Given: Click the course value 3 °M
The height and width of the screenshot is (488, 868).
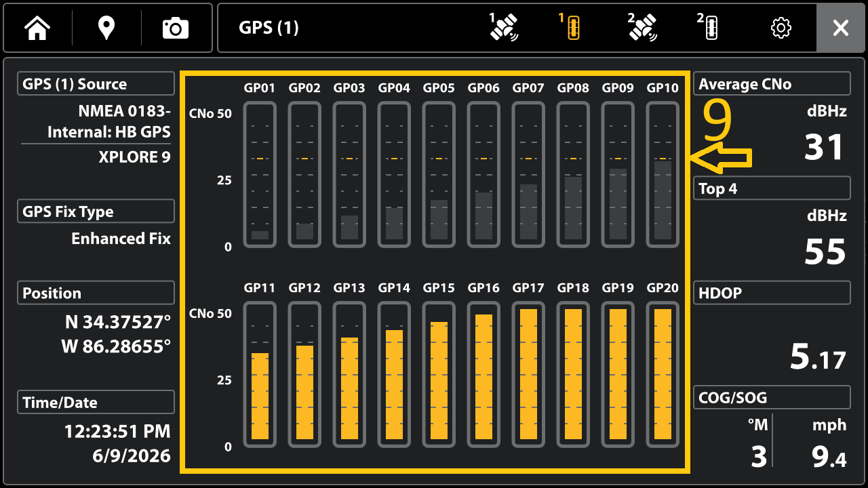Looking at the screenshot, I should coord(759,456).
